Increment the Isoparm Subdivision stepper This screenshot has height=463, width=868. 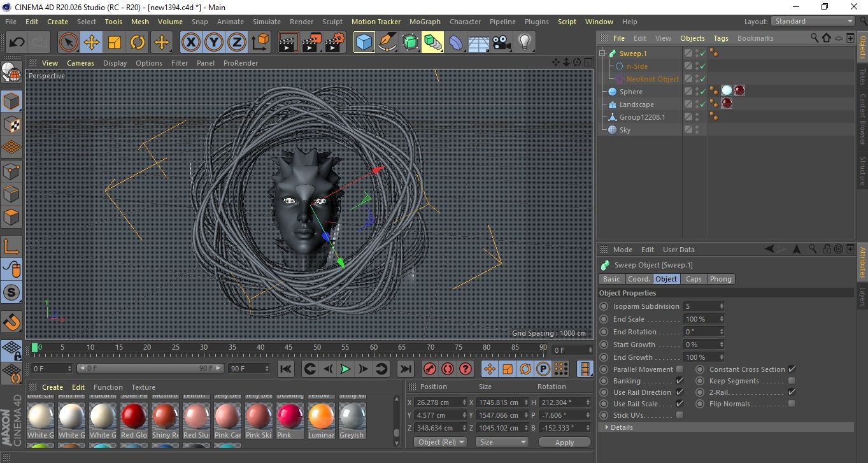[722, 304]
